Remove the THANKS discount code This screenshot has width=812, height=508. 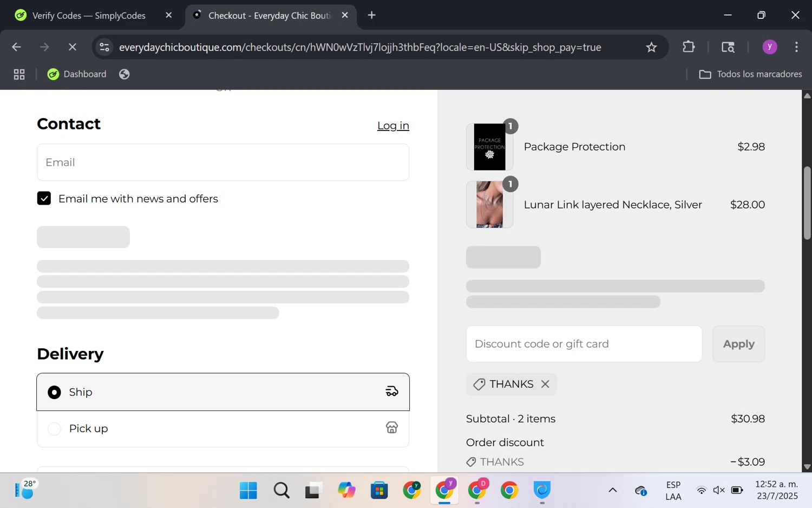click(x=545, y=384)
